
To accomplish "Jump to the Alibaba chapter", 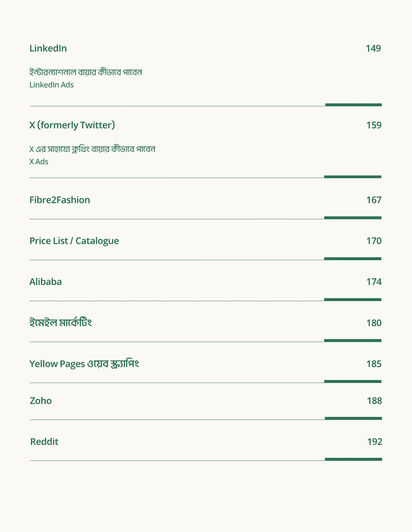I will pos(46,282).
